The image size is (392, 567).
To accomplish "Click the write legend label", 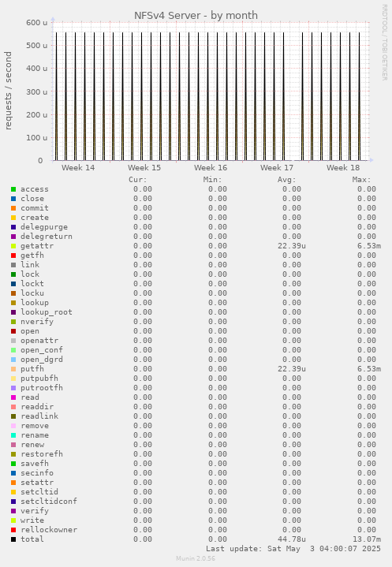I will coord(32,520).
